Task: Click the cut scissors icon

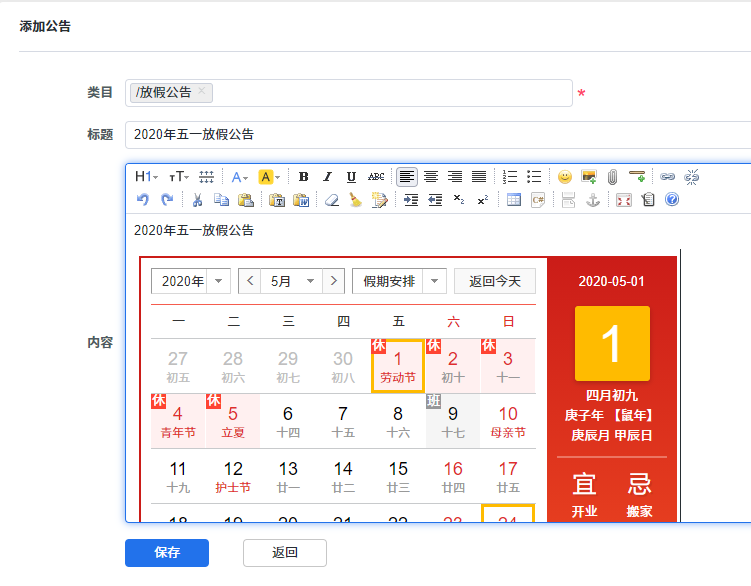Action: (x=197, y=200)
